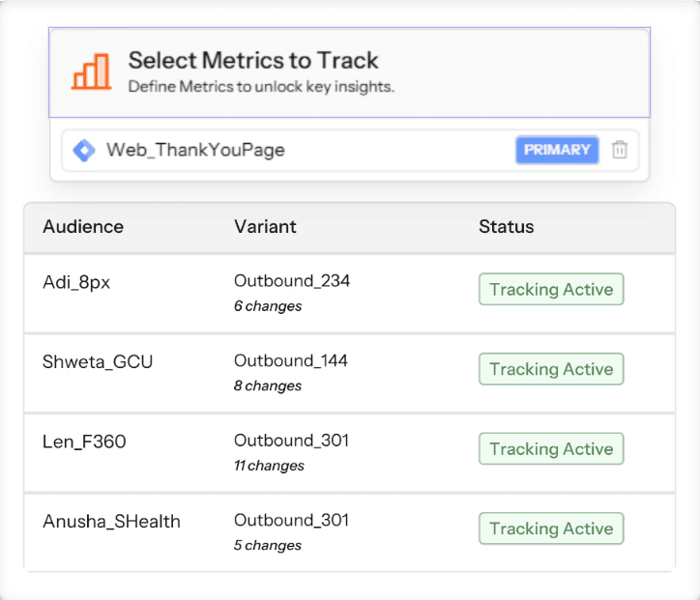Click the blue diamond icon beside Web_ThankYouPage
Screen dimensions: 700x600
(84, 151)
